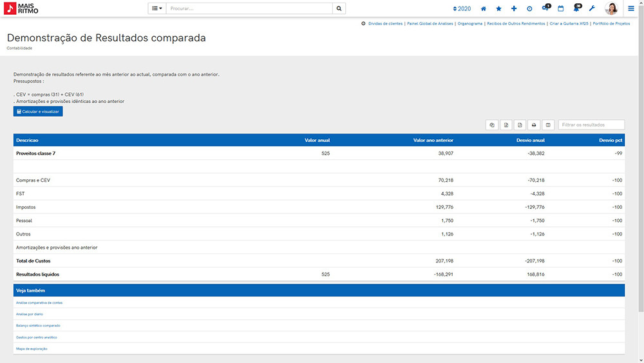Open the search type list dropdown
644x363 pixels.
pos(157,8)
